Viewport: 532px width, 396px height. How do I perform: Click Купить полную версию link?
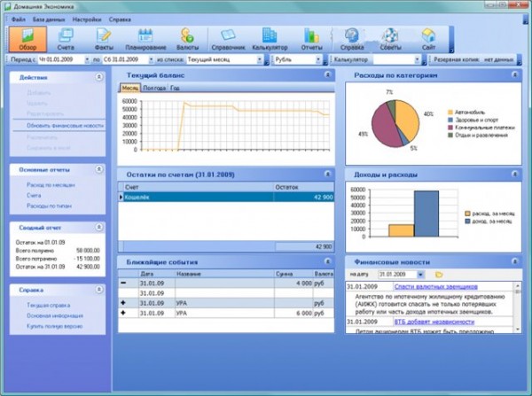55,326
